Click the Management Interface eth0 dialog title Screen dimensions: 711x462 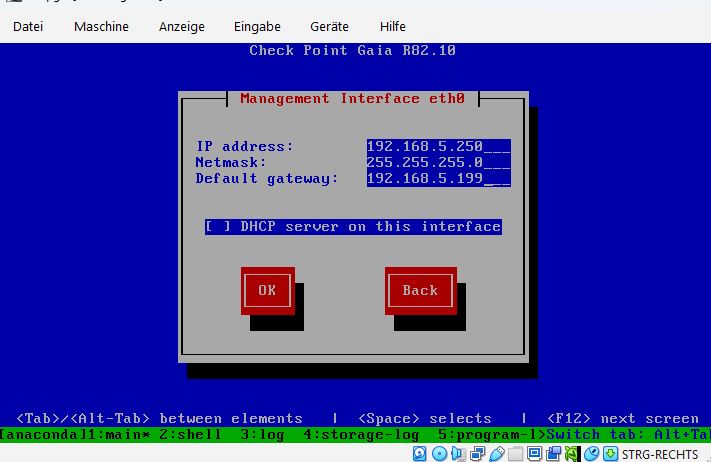(x=352, y=98)
